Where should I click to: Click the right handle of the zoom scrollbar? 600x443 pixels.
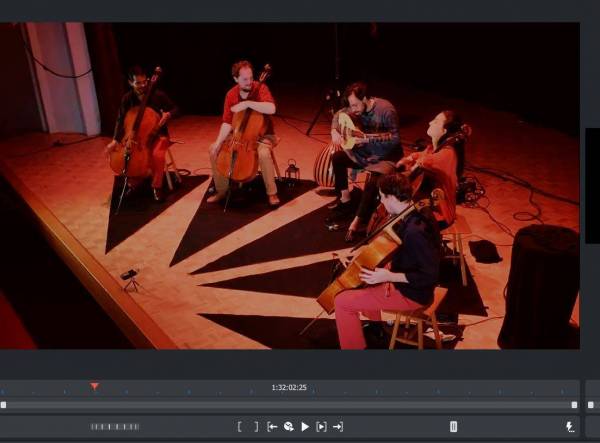coord(574,405)
